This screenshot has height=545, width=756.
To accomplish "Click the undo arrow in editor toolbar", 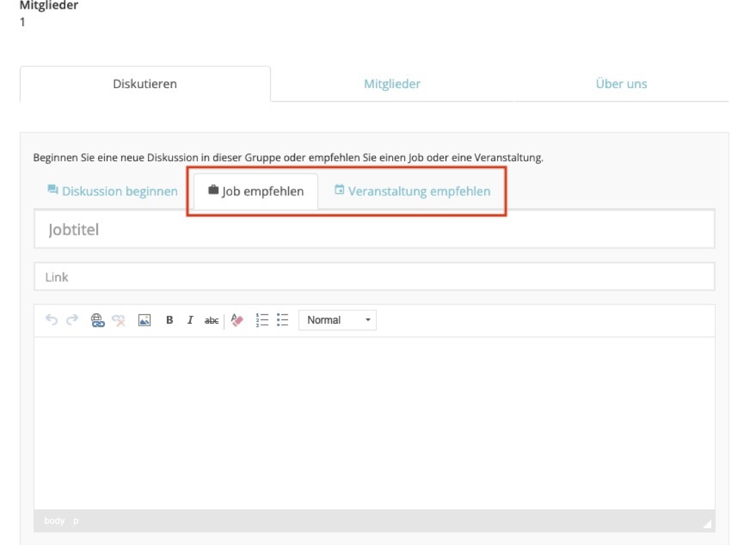I will 51,321.
